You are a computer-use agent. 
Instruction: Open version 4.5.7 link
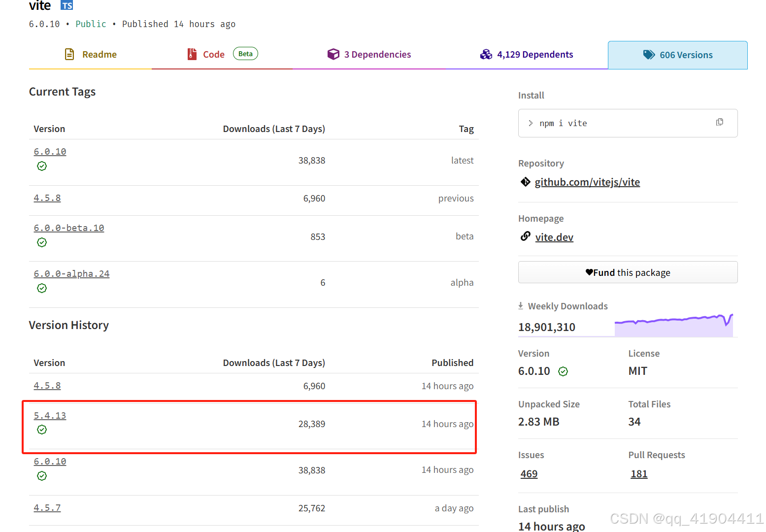coord(47,508)
